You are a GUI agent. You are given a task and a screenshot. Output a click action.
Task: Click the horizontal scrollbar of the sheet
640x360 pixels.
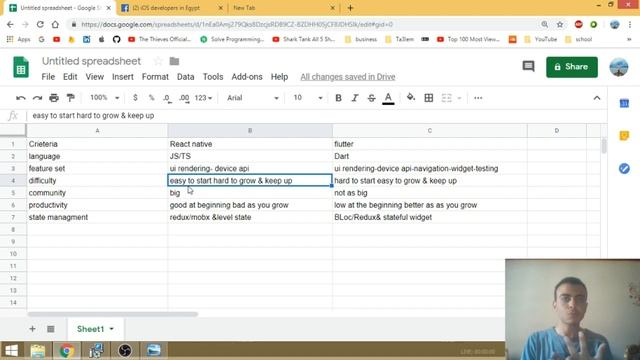pos(113,314)
